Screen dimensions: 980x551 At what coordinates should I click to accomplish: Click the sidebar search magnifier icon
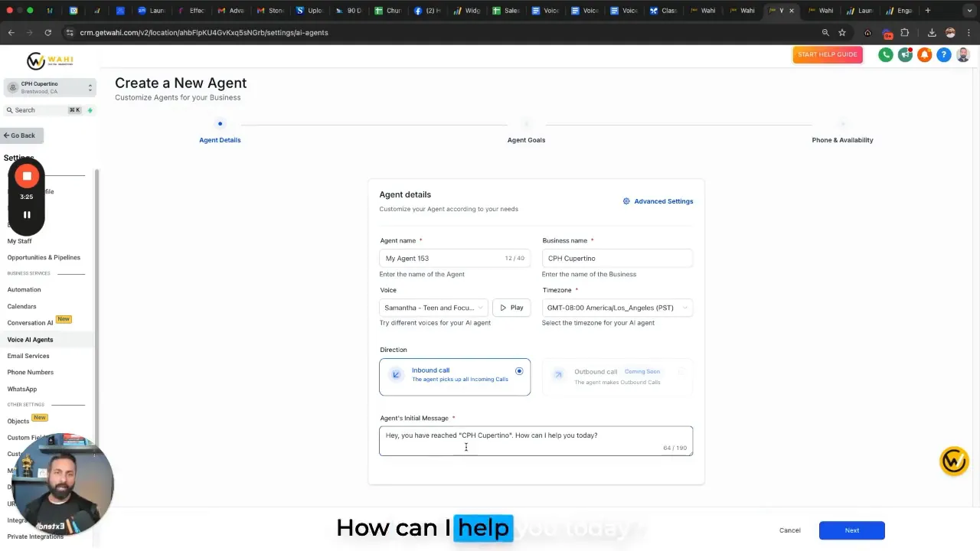point(10,110)
